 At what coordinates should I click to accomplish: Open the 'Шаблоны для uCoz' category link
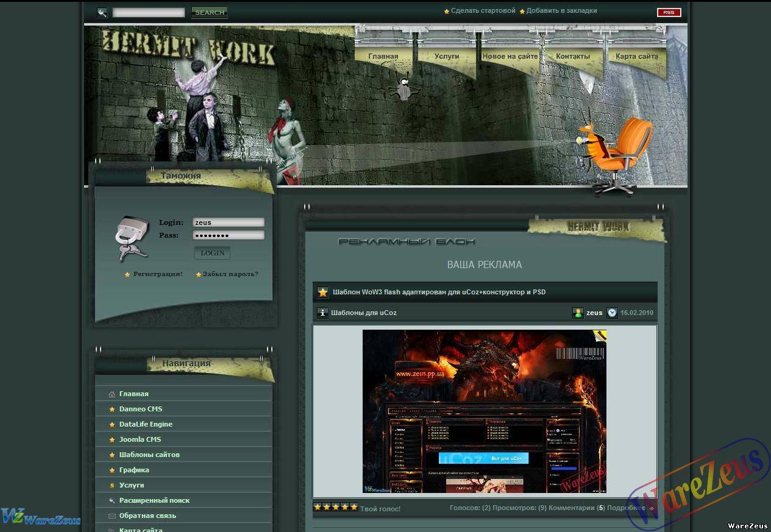364,313
